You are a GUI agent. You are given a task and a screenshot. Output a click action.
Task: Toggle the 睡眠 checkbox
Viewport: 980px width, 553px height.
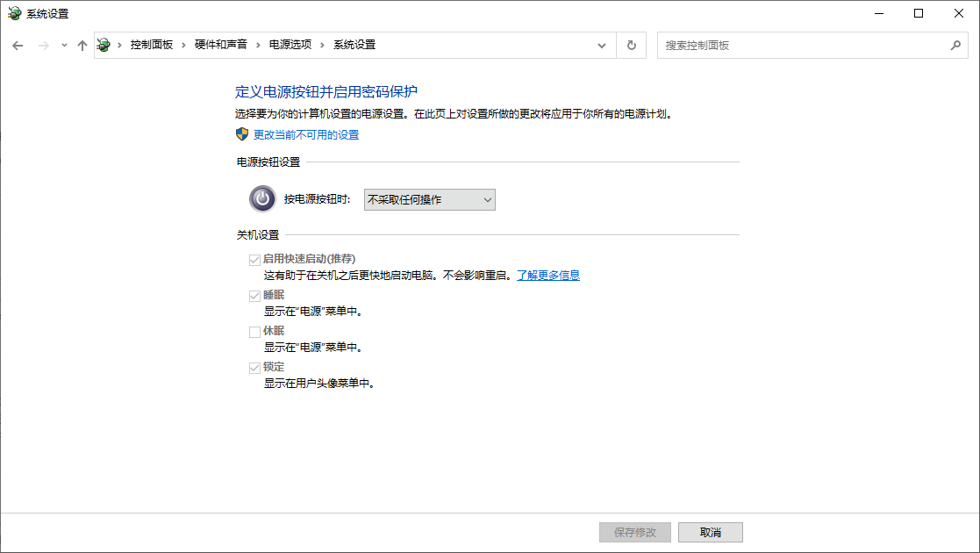click(254, 296)
